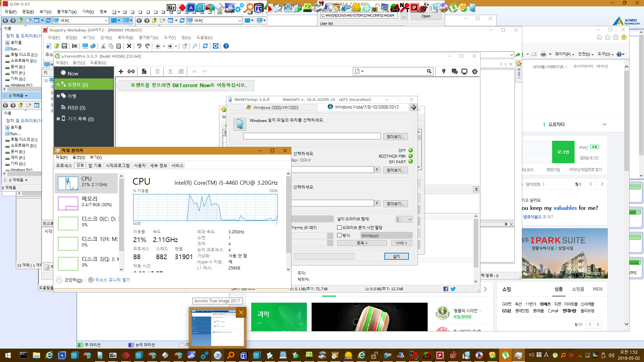
Task: Click WinNTSetup install progress bar
Action: tap(324, 256)
